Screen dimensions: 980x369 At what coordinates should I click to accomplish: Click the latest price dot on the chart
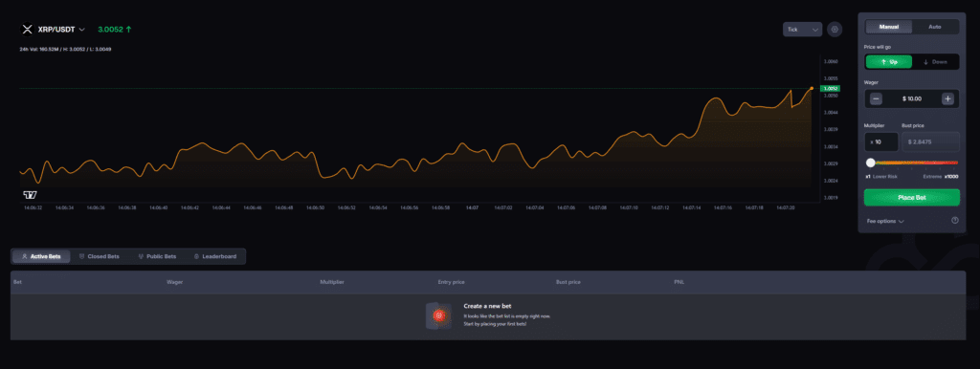click(812, 88)
